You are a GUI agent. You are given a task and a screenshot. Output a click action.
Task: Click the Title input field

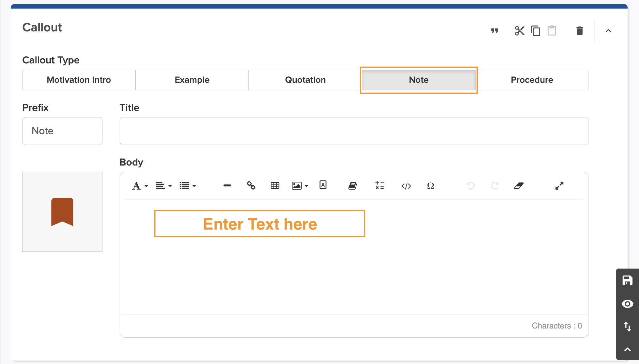point(354,131)
